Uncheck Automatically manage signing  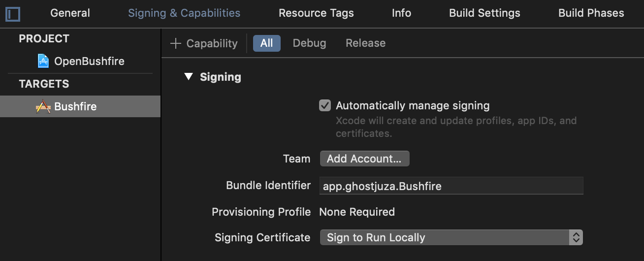coord(325,105)
